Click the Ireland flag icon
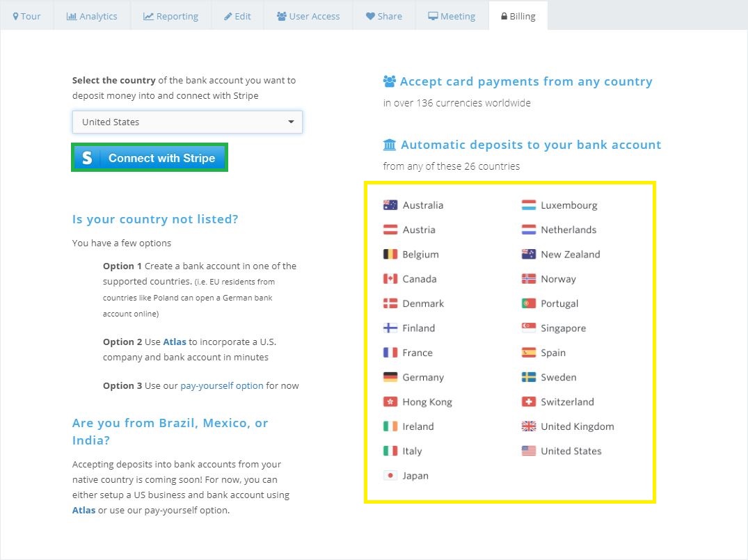 click(390, 426)
